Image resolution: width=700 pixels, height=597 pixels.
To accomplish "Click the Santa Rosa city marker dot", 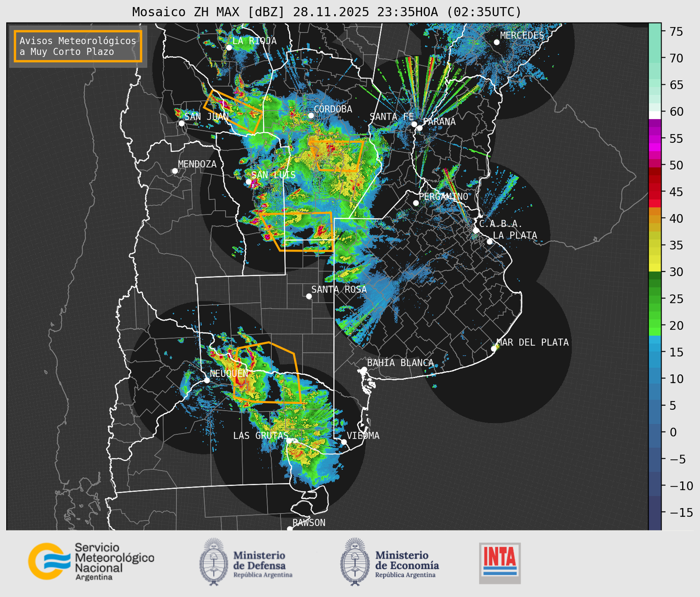I will 309,296.
